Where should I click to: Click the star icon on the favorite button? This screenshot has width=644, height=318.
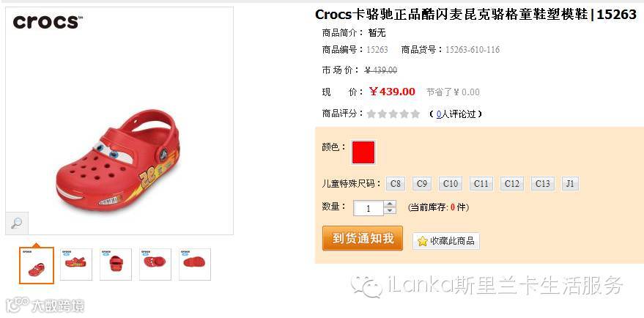click(x=423, y=241)
